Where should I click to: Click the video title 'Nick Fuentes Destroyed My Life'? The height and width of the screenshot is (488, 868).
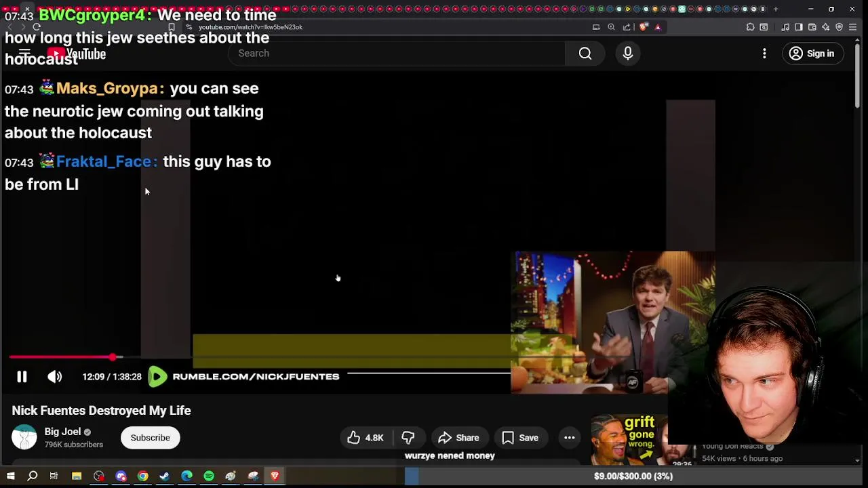point(101,411)
